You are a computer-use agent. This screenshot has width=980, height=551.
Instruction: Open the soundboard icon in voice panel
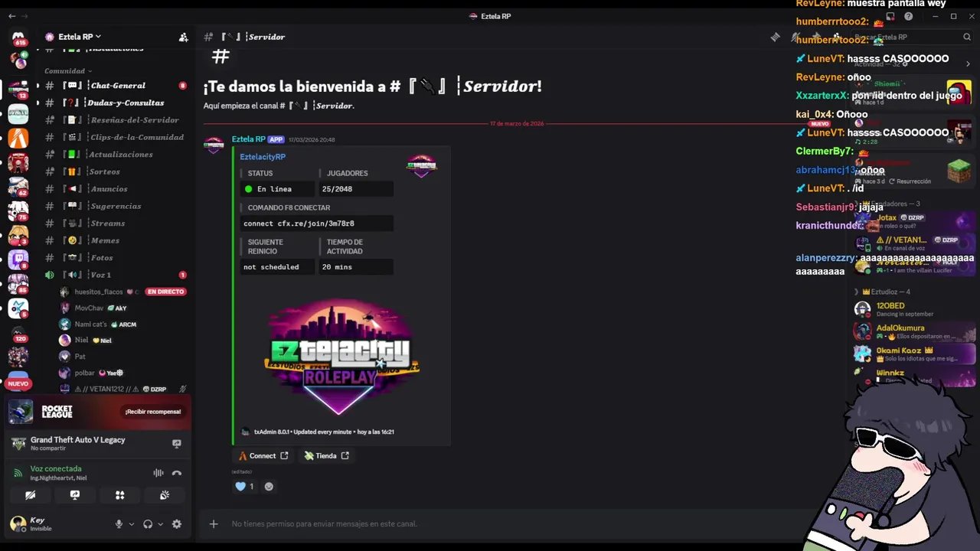click(x=165, y=495)
